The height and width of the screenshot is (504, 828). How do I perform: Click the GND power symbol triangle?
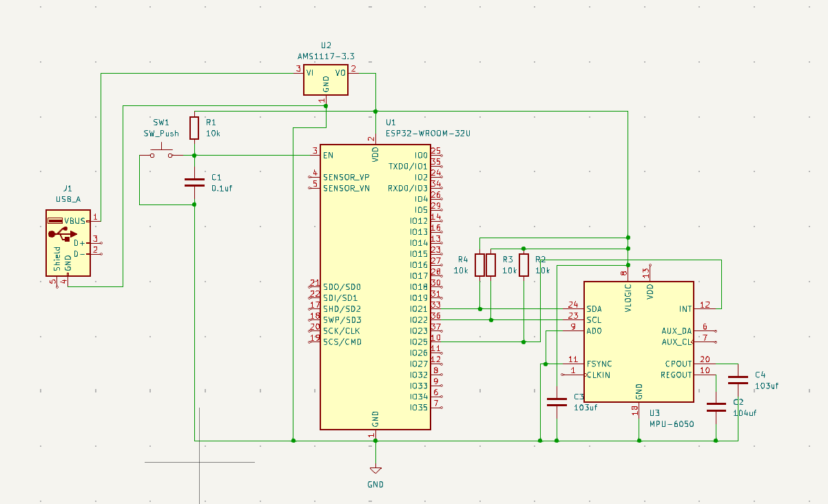pos(375,470)
